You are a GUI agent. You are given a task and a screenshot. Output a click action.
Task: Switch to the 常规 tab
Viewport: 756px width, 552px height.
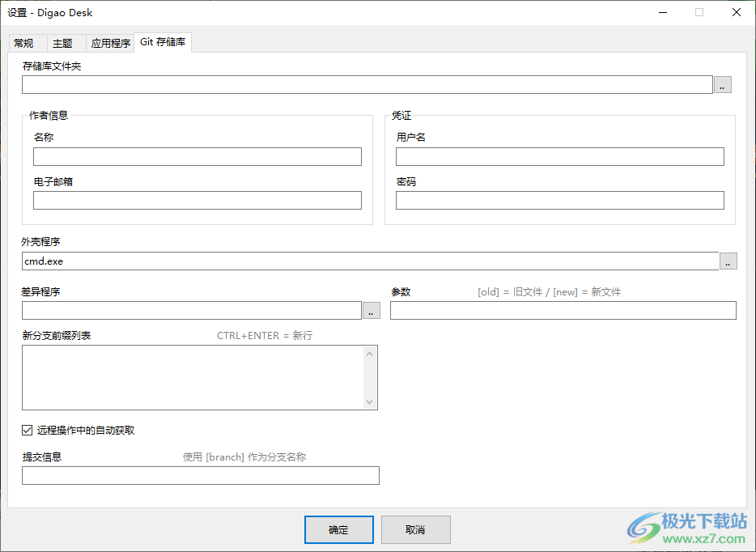24,44
